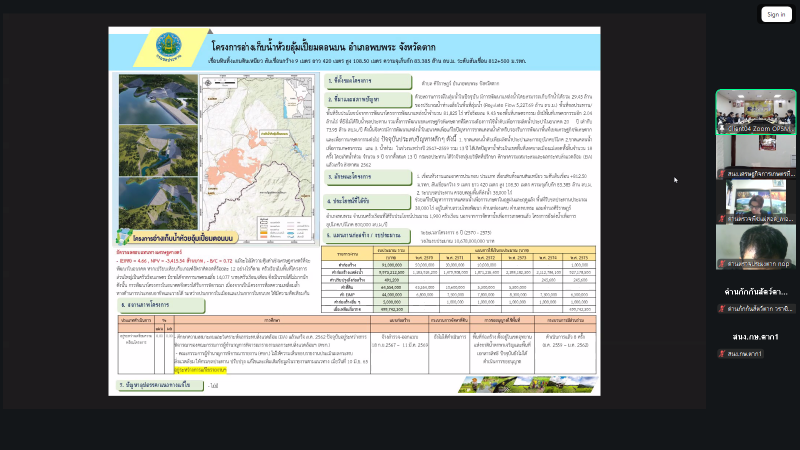
Task: Click section heading '2. ที่มาและสภาพปัญหา'
Action: 368,99
